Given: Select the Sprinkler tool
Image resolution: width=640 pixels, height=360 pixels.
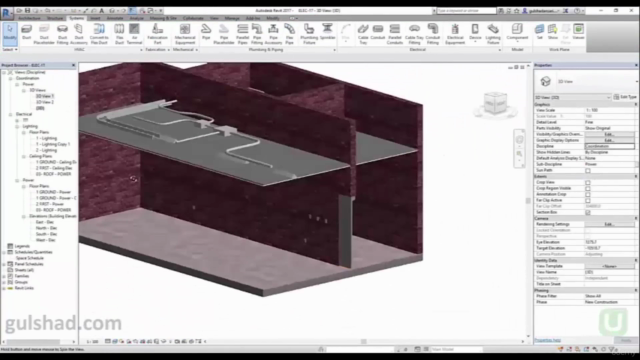Looking at the screenshot, I should (x=327, y=33).
